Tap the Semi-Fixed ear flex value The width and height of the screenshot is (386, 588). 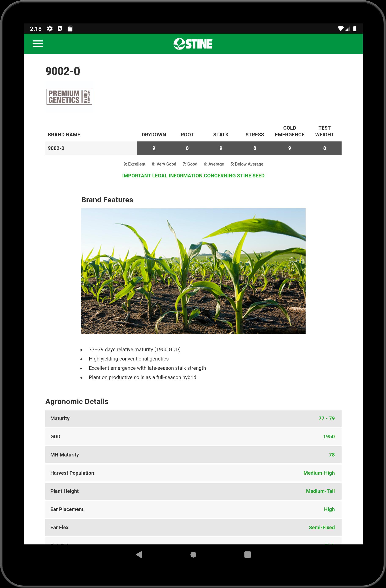click(x=321, y=528)
